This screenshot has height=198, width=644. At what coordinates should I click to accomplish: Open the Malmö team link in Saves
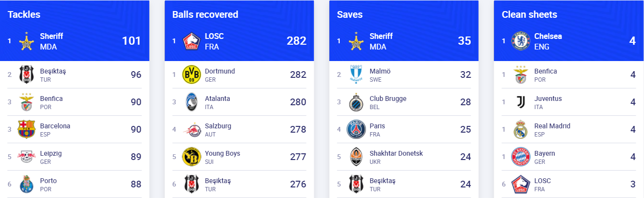(x=380, y=71)
